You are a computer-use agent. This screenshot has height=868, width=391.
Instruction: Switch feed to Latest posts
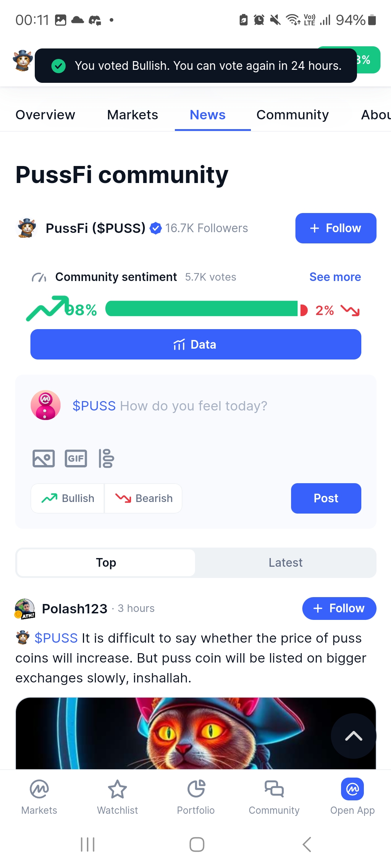285,563
